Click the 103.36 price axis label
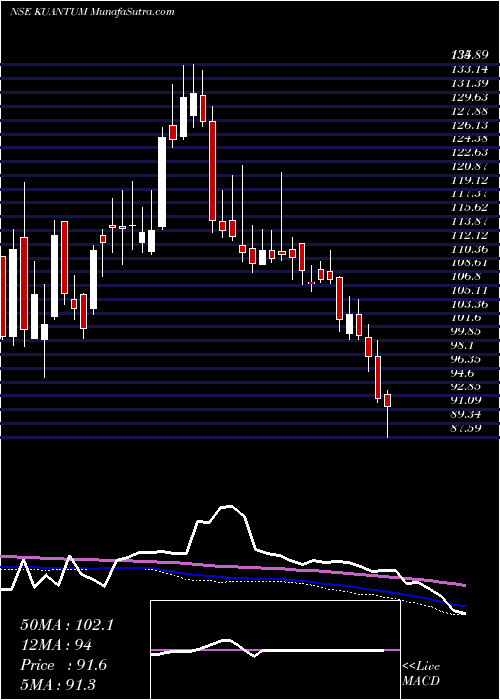 469,304
